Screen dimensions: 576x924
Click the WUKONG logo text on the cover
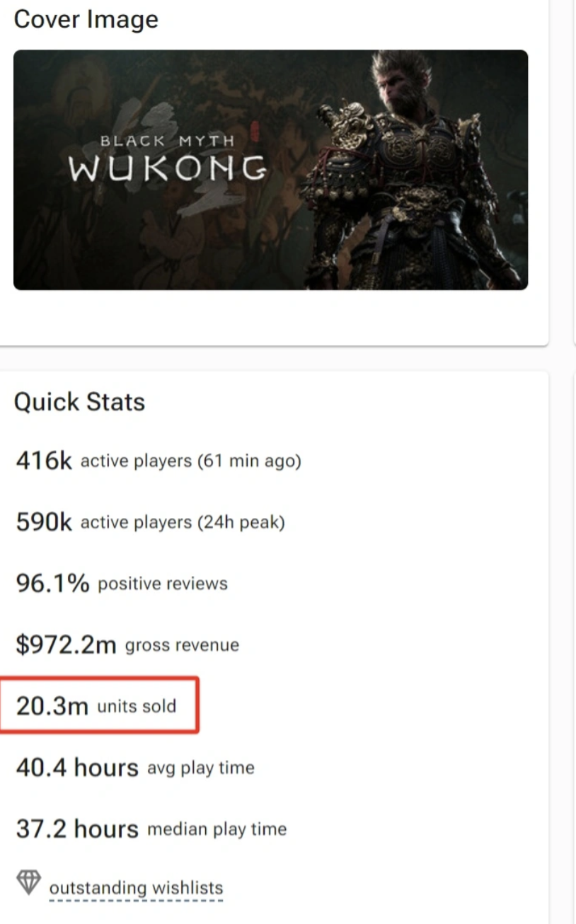click(167, 168)
